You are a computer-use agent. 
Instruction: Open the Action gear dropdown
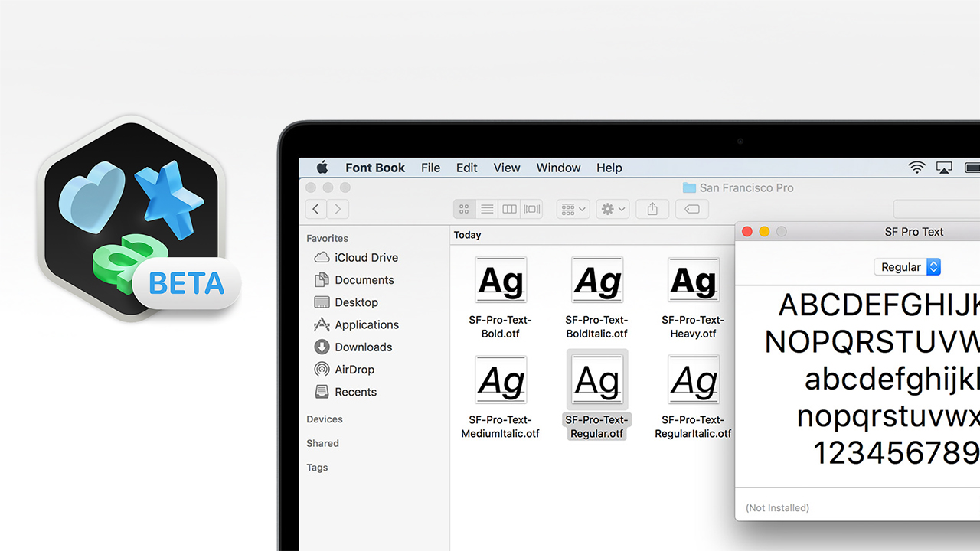tap(613, 209)
